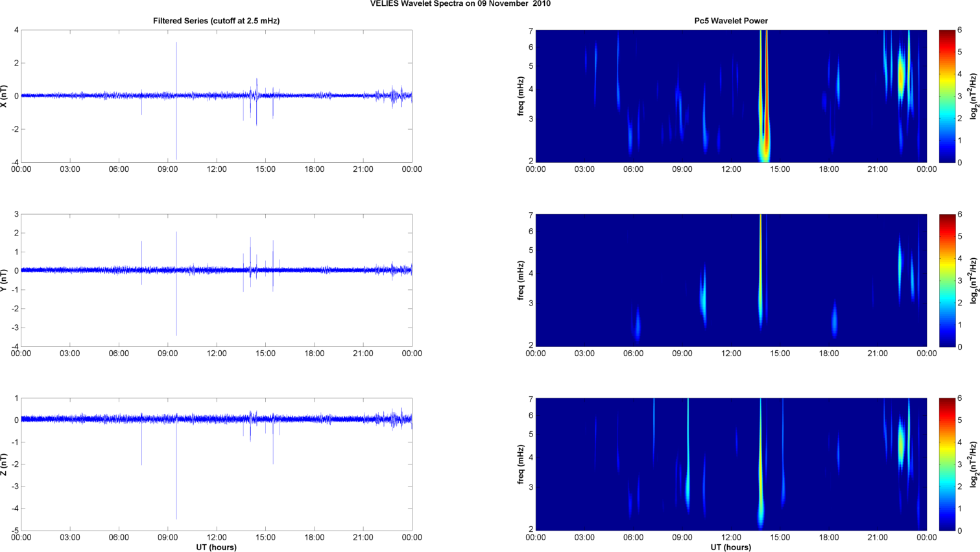Click the -3 tick on the Y (nT) axis
The image size is (980, 552).
coord(15,328)
